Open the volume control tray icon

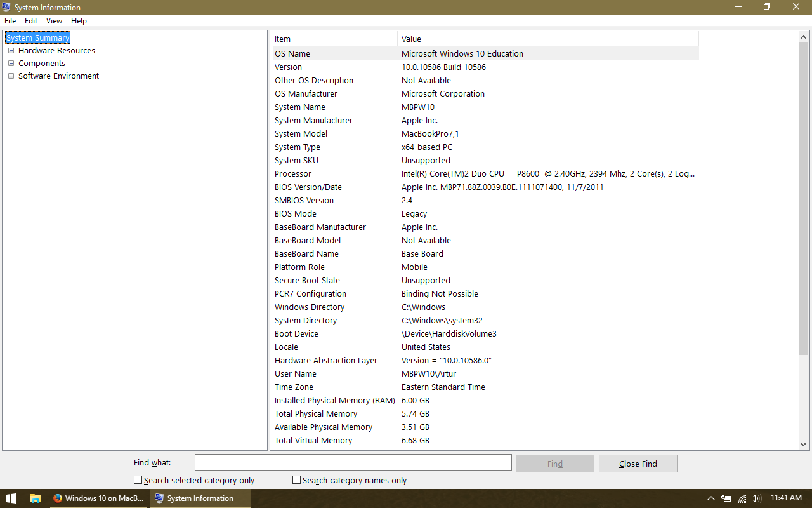[x=756, y=498]
